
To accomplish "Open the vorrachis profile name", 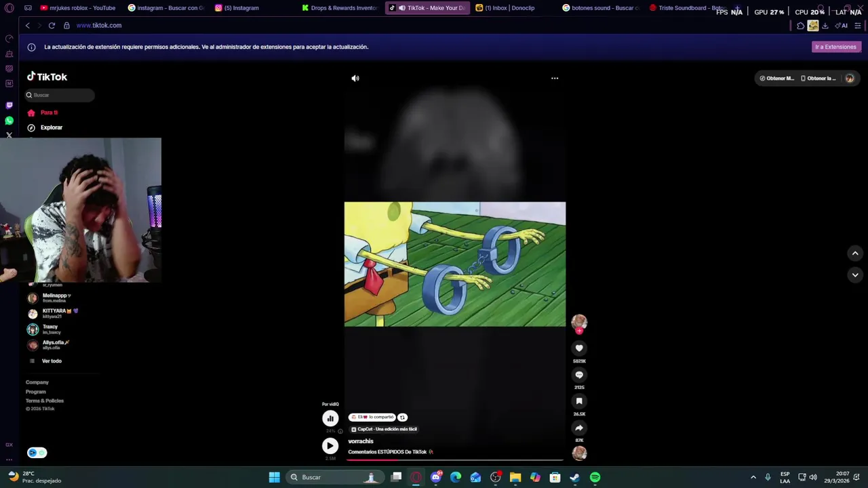I will click(361, 441).
